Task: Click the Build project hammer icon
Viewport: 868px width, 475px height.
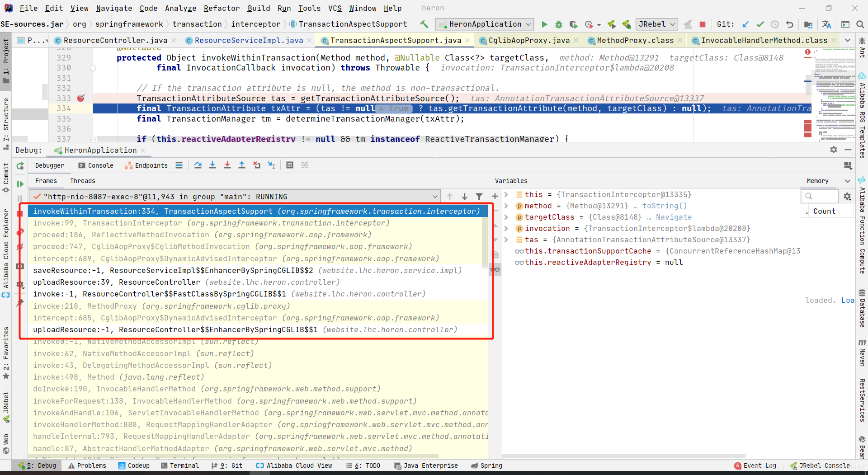Action: point(424,24)
